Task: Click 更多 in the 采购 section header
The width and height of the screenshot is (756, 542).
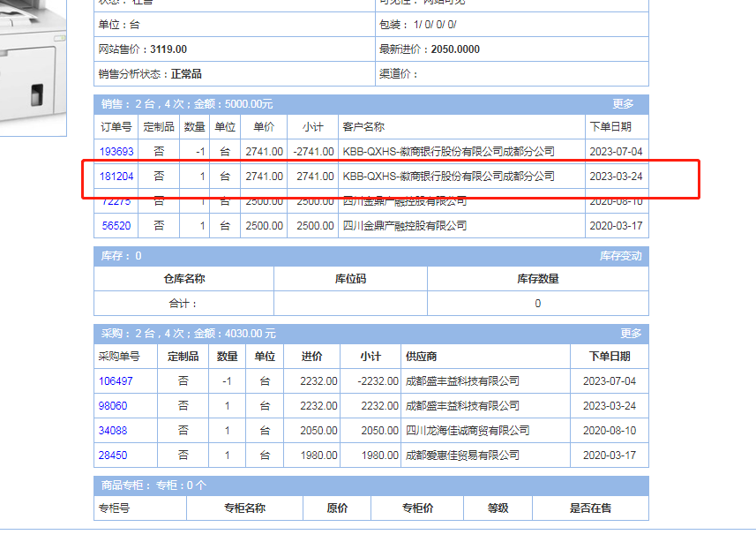Action: [631, 334]
